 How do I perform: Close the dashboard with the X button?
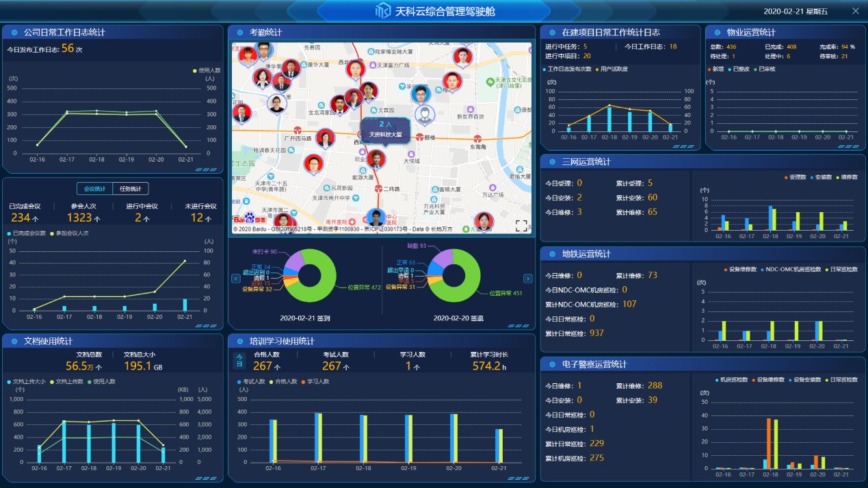point(856,11)
